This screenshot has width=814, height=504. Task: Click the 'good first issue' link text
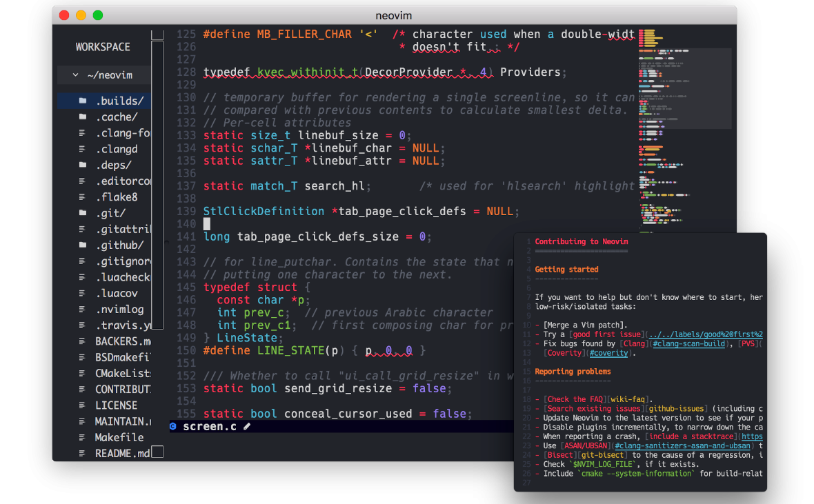(607, 335)
